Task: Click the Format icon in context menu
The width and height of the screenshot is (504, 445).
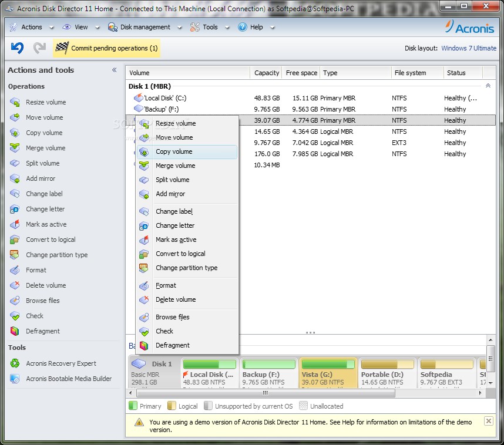Action: point(144,285)
